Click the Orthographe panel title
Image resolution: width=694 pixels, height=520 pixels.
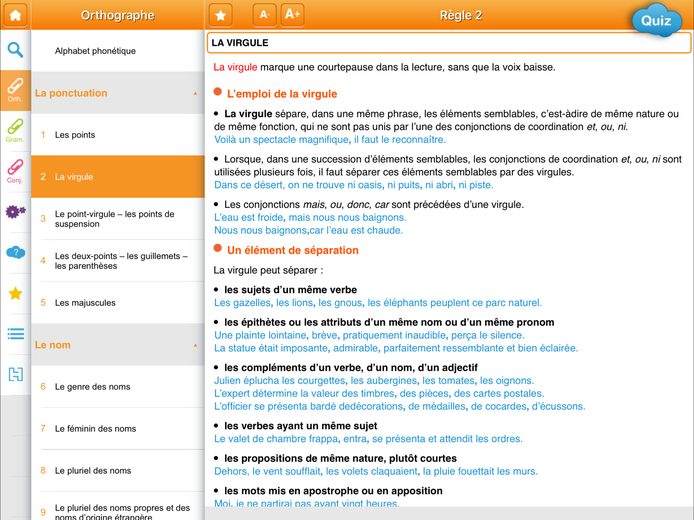pyautogui.click(x=117, y=15)
